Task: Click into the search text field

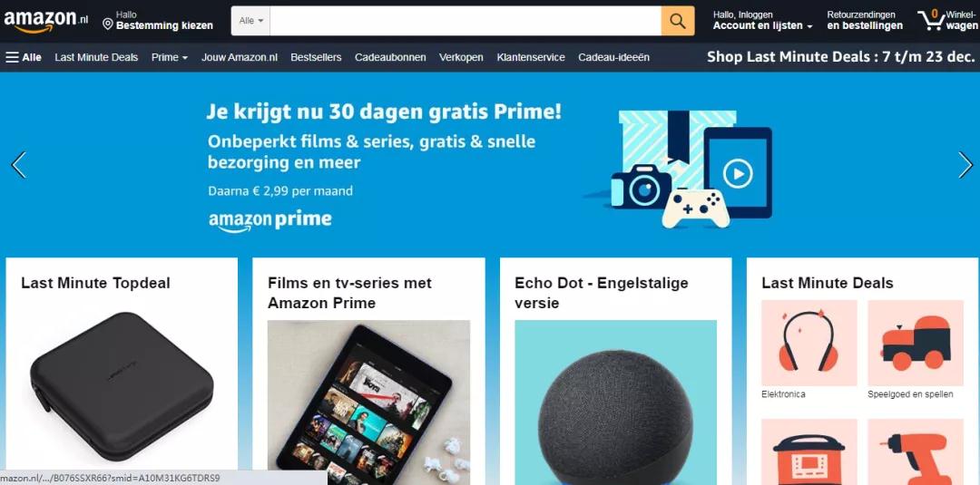Action: point(465,21)
